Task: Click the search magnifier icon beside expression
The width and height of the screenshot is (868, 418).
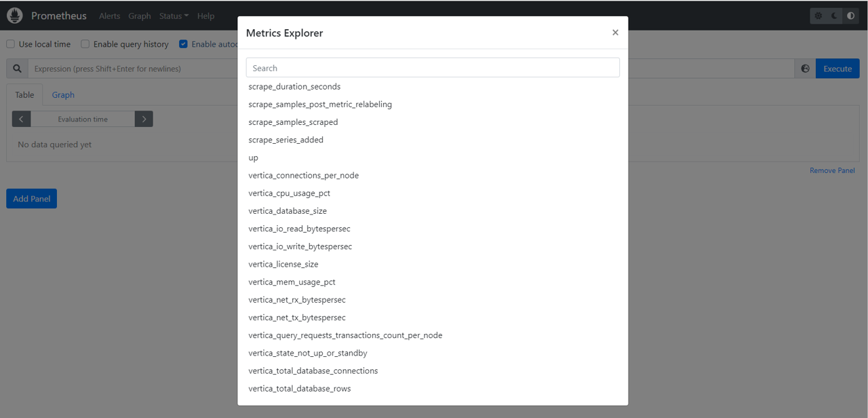Action: tap(17, 69)
